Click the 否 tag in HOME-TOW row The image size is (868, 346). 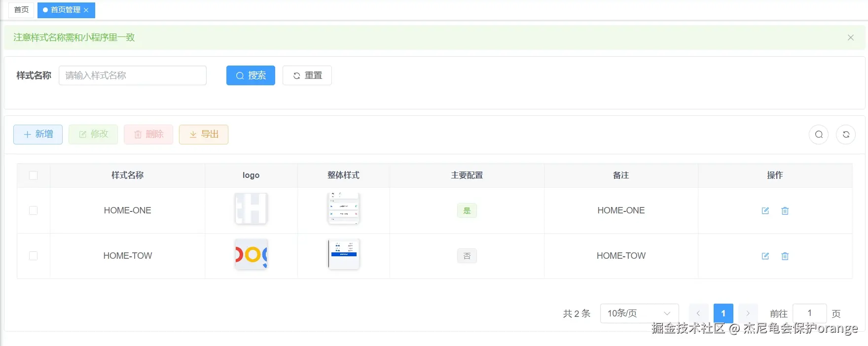click(467, 256)
